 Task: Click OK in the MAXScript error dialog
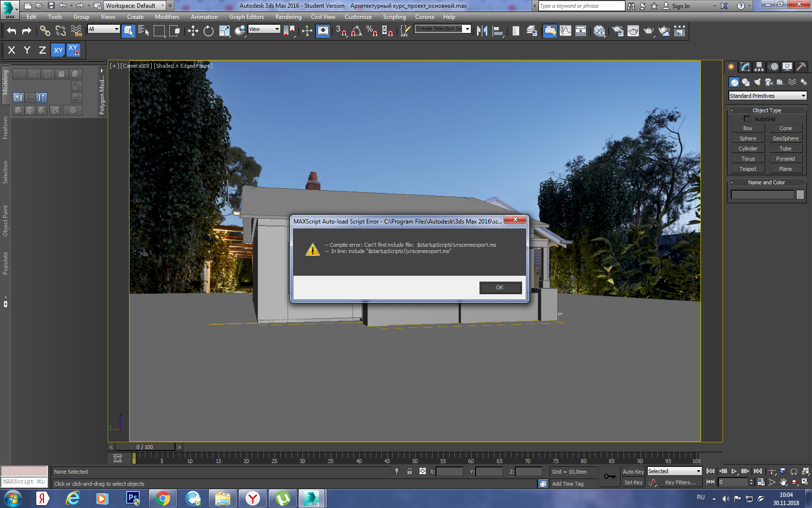500,287
